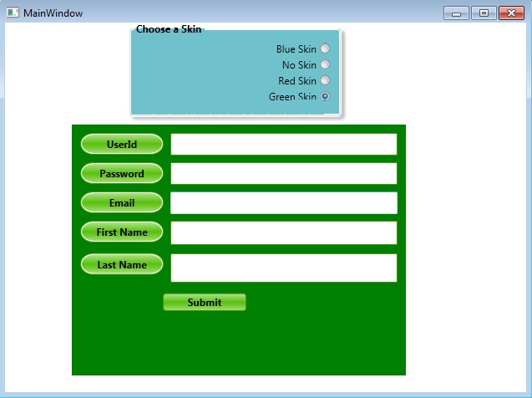The image size is (532, 398).
Task: Click the 'MainWindow' title text
Action: pos(53,13)
